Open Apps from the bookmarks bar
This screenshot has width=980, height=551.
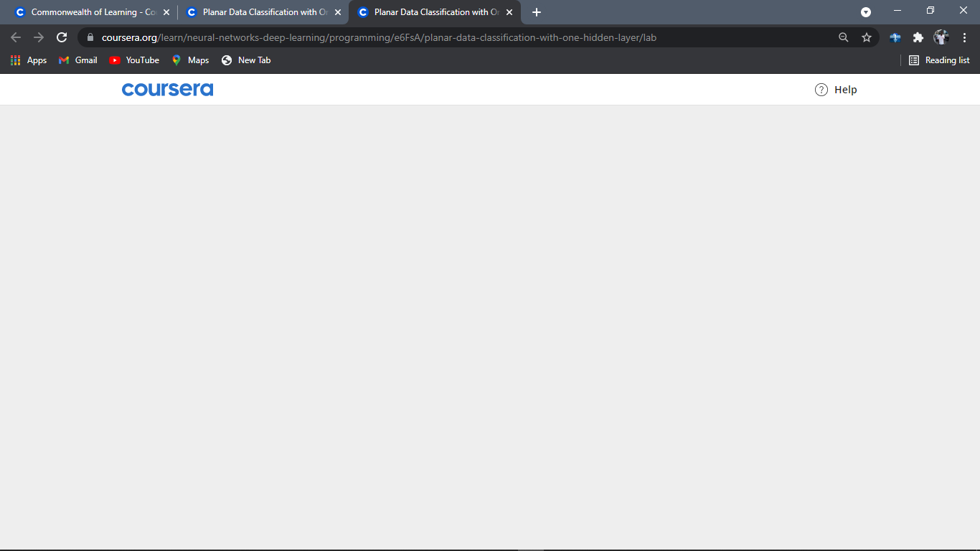[x=29, y=60]
